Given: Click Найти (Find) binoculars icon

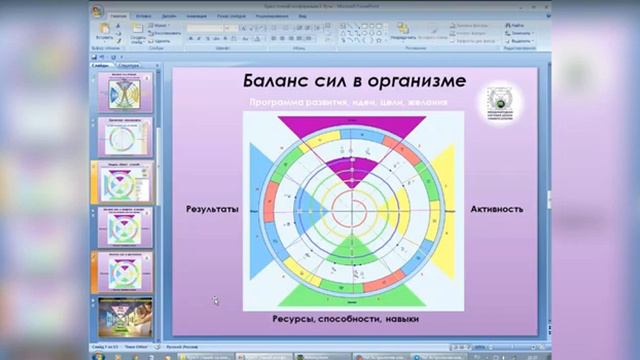Looking at the screenshot, I should (x=508, y=25).
